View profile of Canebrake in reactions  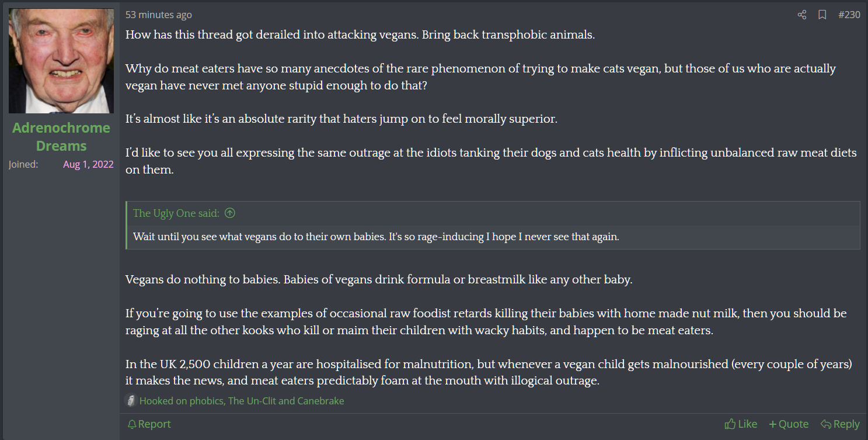point(320,401)
